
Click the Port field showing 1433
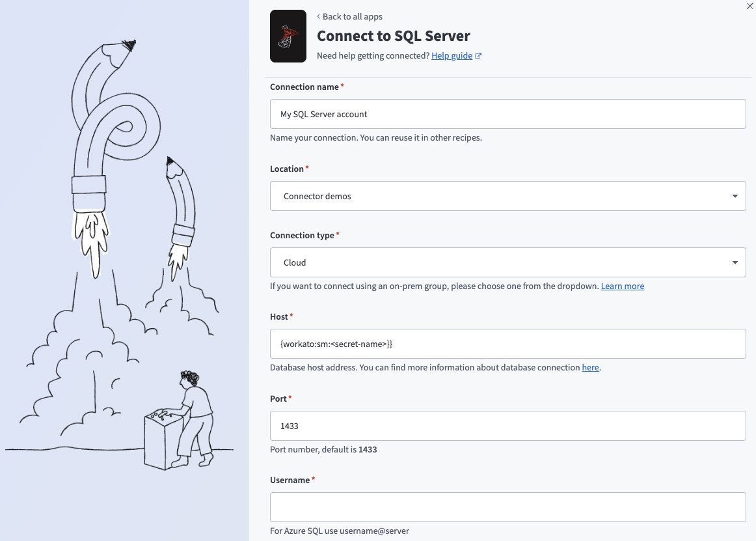[x=507, y=425]
